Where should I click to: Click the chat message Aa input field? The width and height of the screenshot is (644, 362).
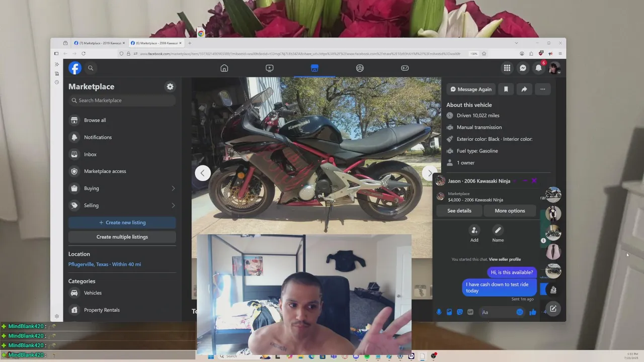501,312
